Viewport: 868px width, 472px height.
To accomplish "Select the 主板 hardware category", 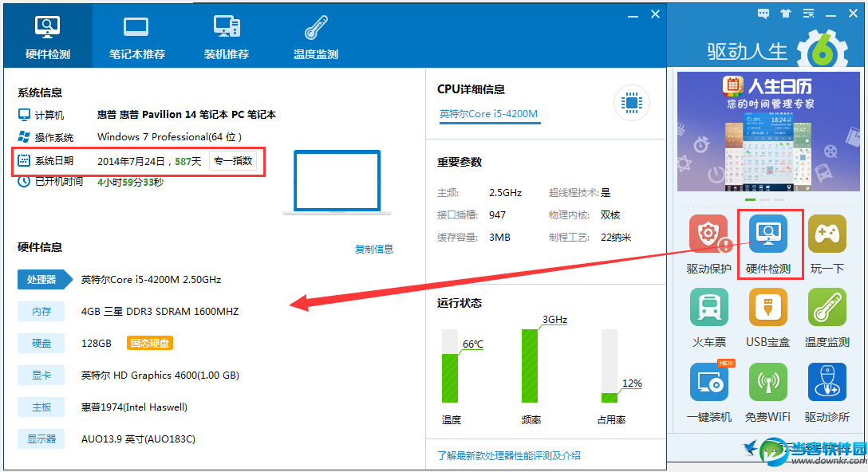I will coord(41,407).
